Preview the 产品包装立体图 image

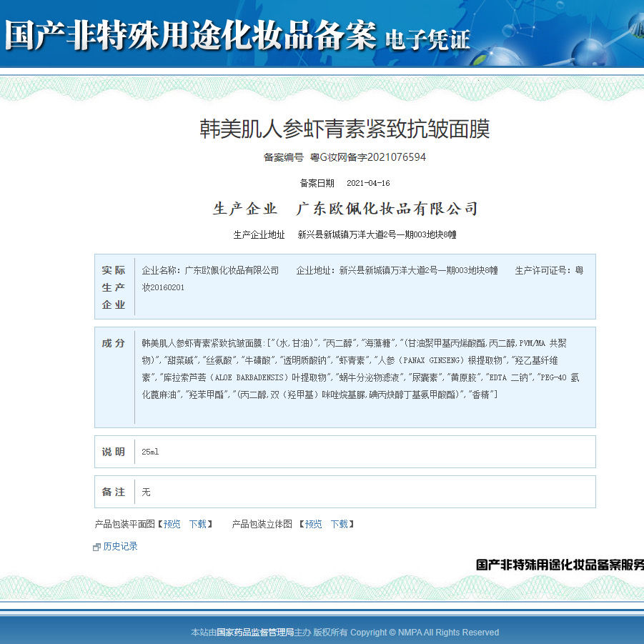tap(313, 524)
